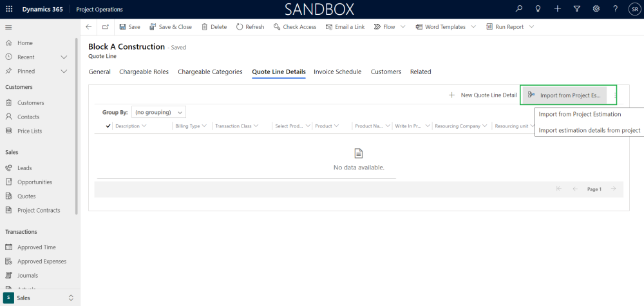Click Delete in the command bar
This screenshot has width=644, height=306.
click(x=214, y=26)
